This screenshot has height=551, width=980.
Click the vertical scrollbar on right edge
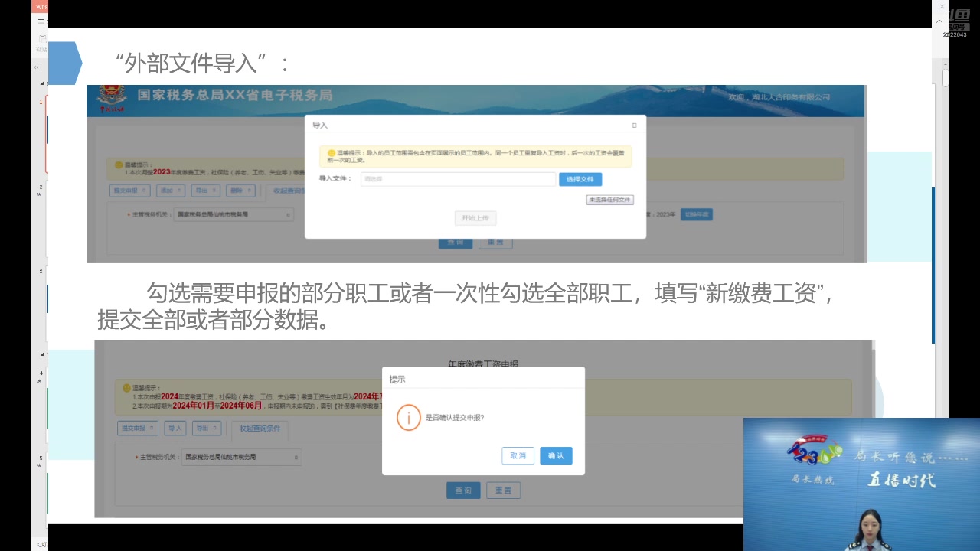[x=945, y=79]
